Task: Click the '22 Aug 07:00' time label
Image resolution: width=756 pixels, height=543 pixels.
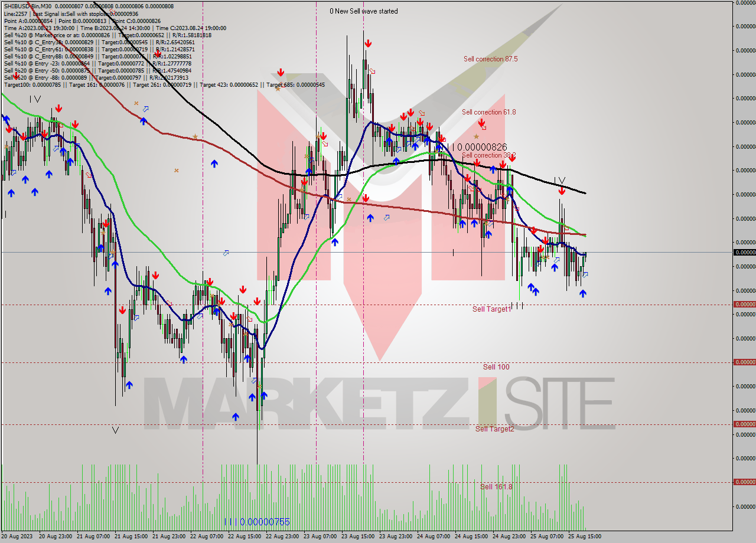Action: coord(206,537)
